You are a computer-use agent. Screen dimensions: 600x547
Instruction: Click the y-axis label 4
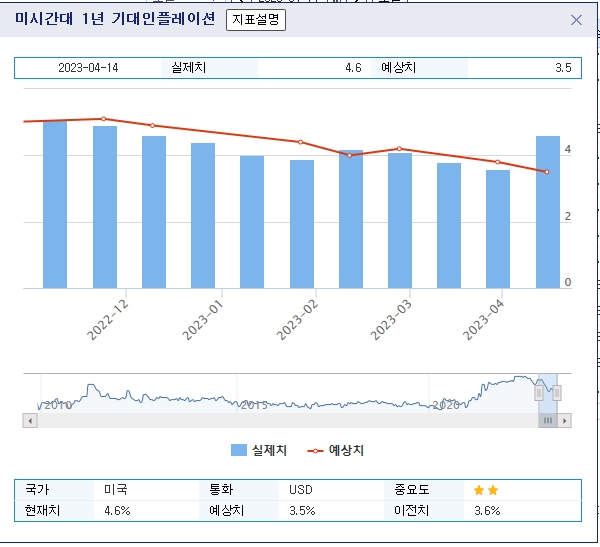(x=567, y=149)
